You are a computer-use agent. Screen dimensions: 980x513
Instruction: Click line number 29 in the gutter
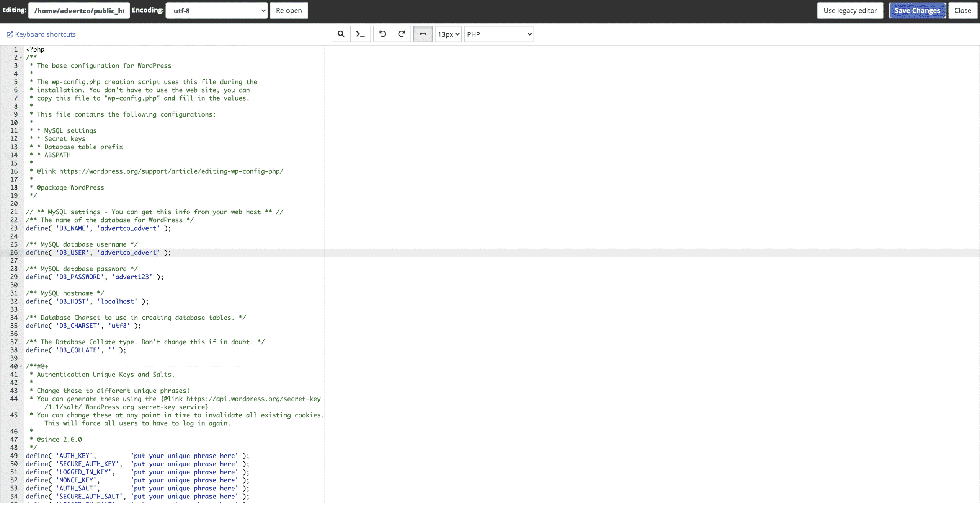(x=14, y=277)
